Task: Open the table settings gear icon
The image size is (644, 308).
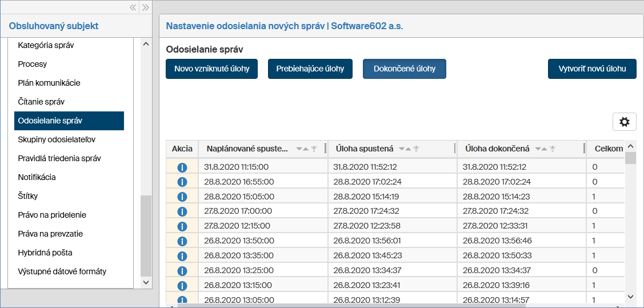Action: [624, 122]
